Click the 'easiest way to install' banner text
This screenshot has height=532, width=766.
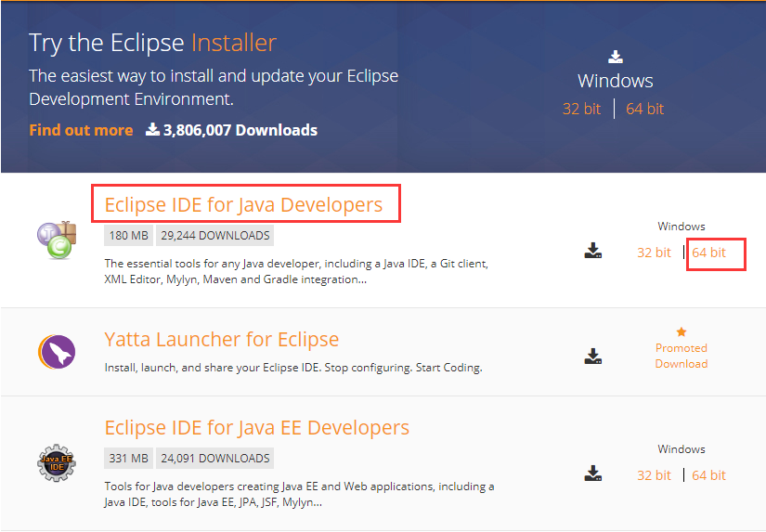(214, 87)
